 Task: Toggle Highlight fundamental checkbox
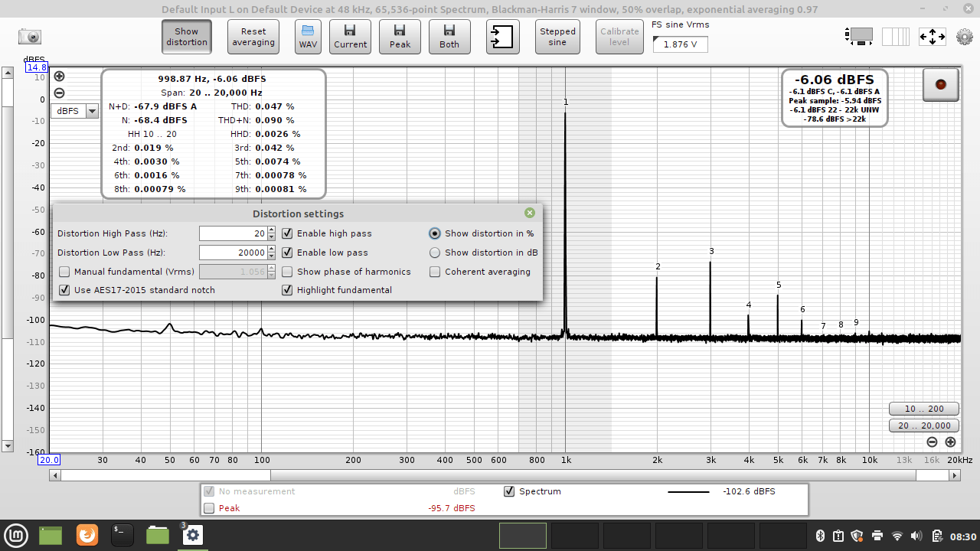(x=287, y=290)
